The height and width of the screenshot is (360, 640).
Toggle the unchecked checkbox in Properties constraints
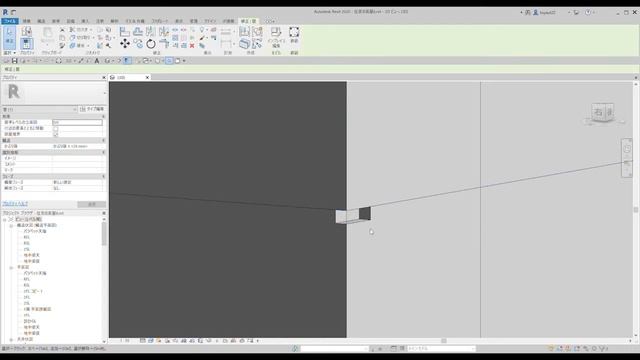[56, 128]
